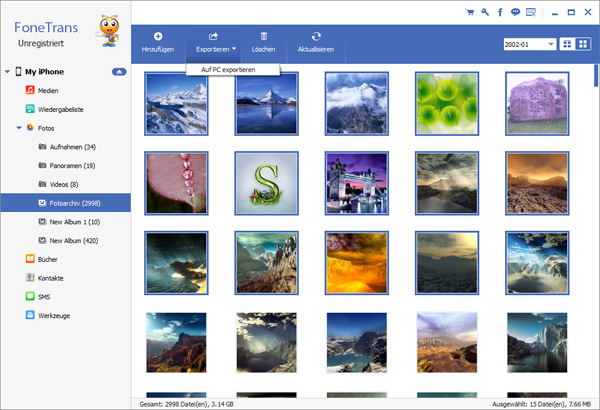Click the Löschen trash icon
This screenshot has width=600, height=410.
(x=264, y=36)
